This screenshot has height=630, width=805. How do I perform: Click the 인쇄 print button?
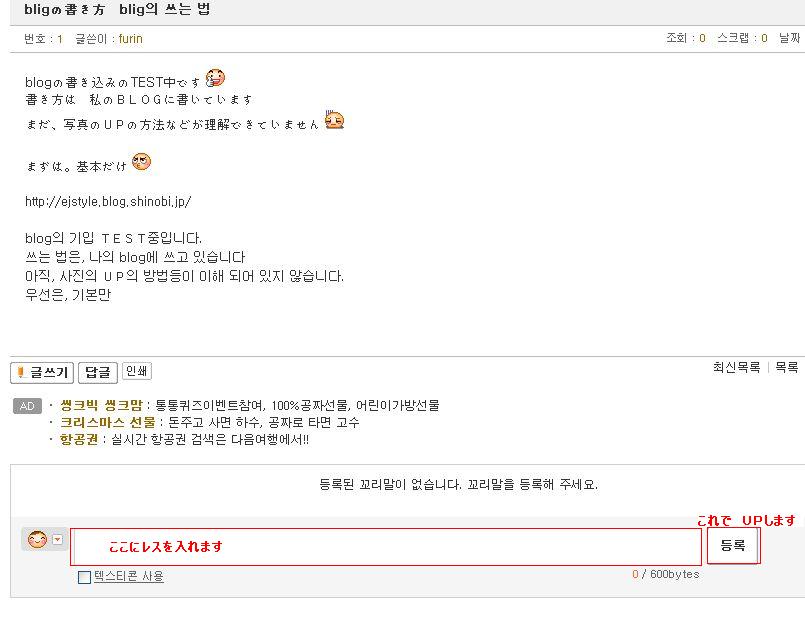[137, 371]
